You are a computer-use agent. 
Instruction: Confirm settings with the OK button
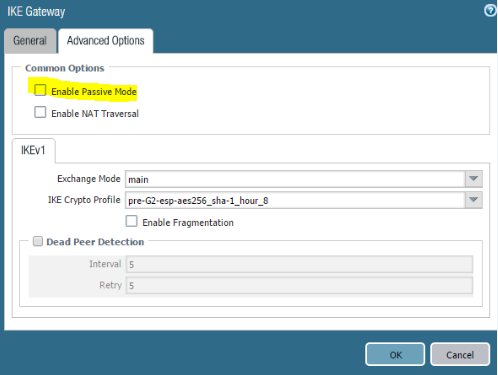[395, 355]
